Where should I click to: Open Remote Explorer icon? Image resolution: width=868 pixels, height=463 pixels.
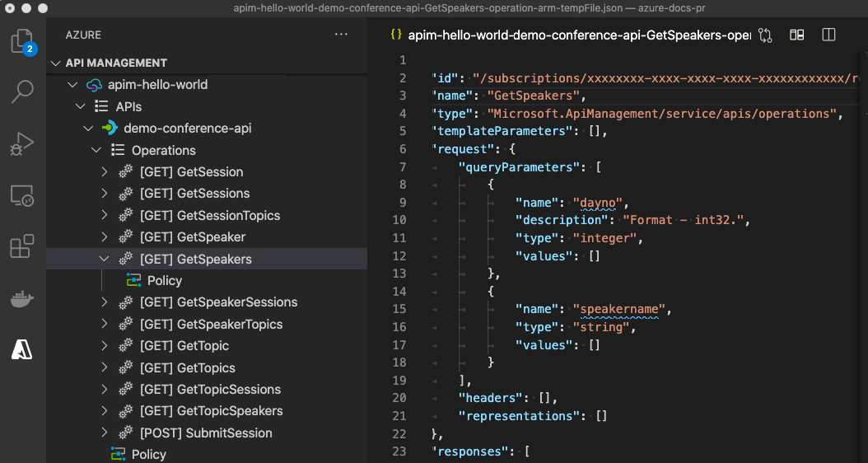click(x=22, y=195)
